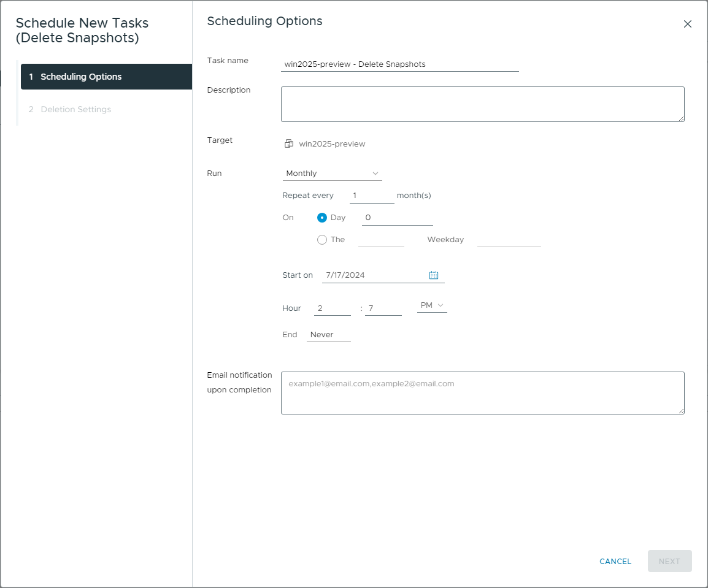Open the End 'Never' dropdown

point(328,335)
